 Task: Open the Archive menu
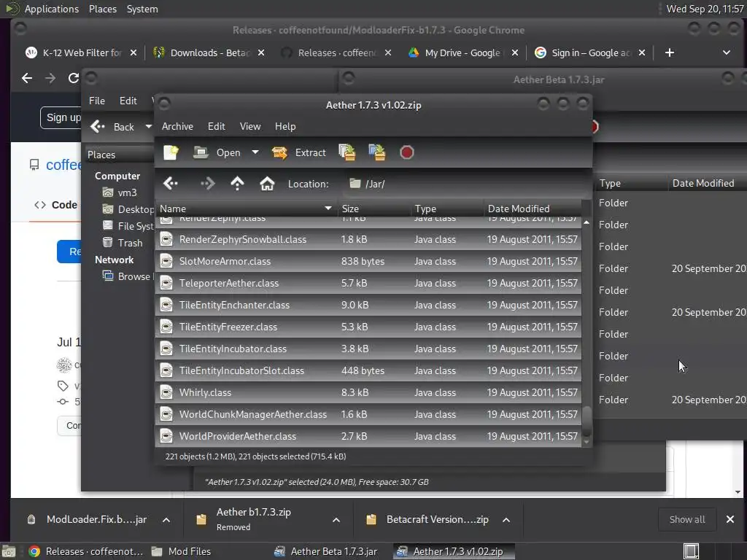tap(177, 126)
